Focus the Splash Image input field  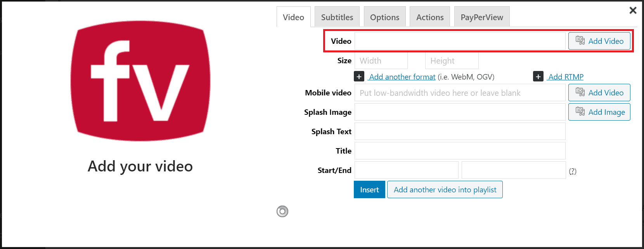click(460, 112)
